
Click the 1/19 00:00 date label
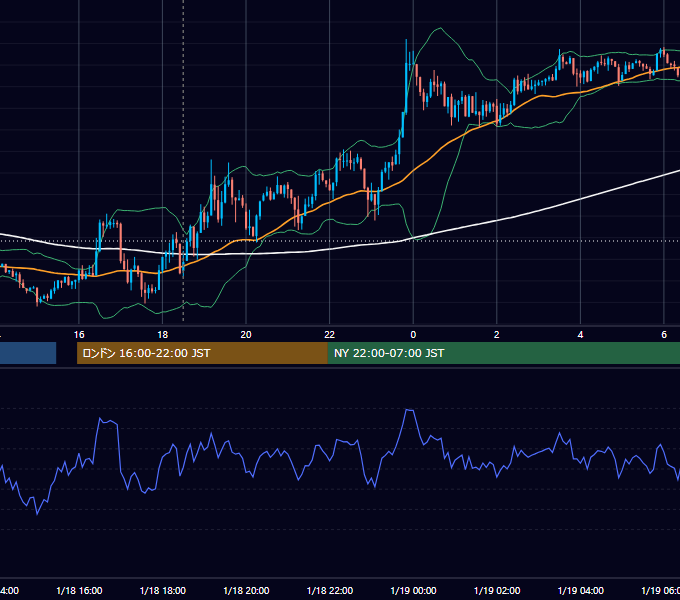[413, 590]
